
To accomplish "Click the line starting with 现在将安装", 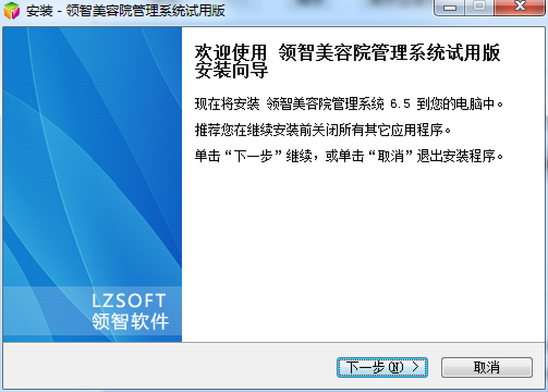I will pyautogui.click(x=349, y=105).
